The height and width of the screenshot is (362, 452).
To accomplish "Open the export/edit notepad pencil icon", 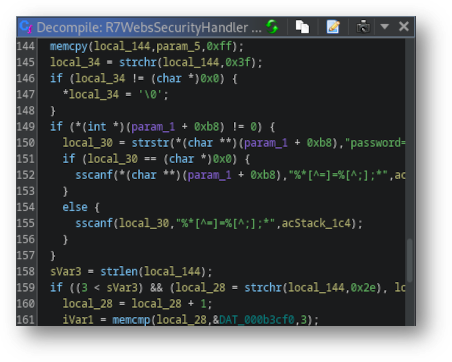I will click(333, 27).
